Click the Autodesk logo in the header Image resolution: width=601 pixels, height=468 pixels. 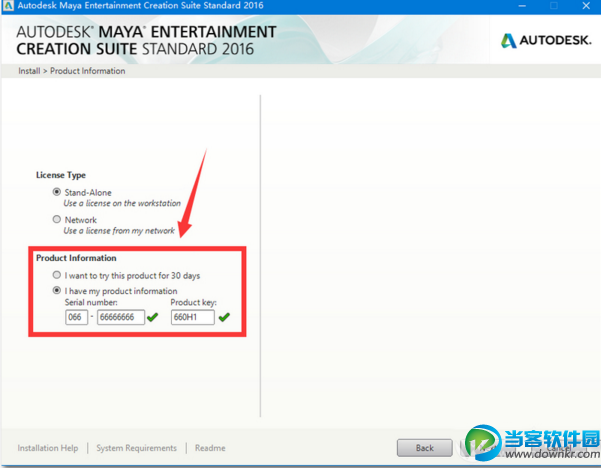546,40
